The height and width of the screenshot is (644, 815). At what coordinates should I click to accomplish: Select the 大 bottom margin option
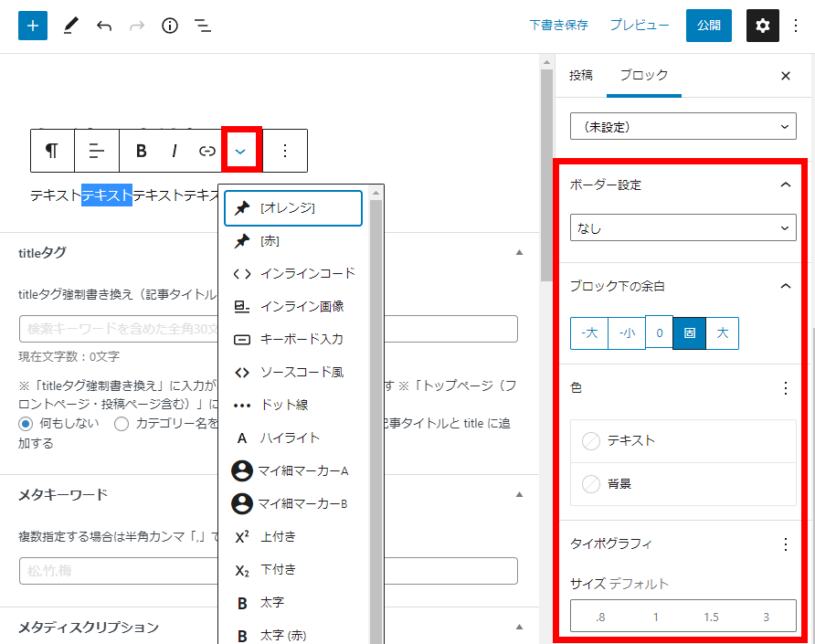722,333
